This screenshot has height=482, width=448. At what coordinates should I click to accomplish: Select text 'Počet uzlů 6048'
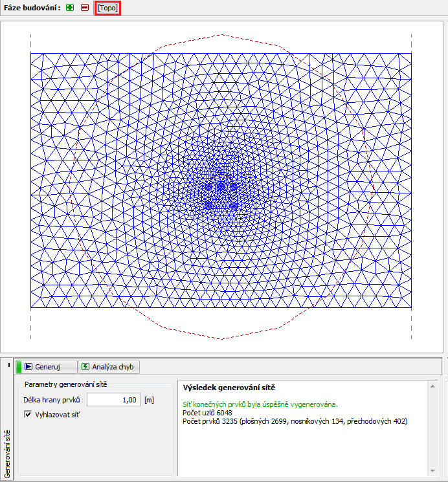tap(207, 413)
